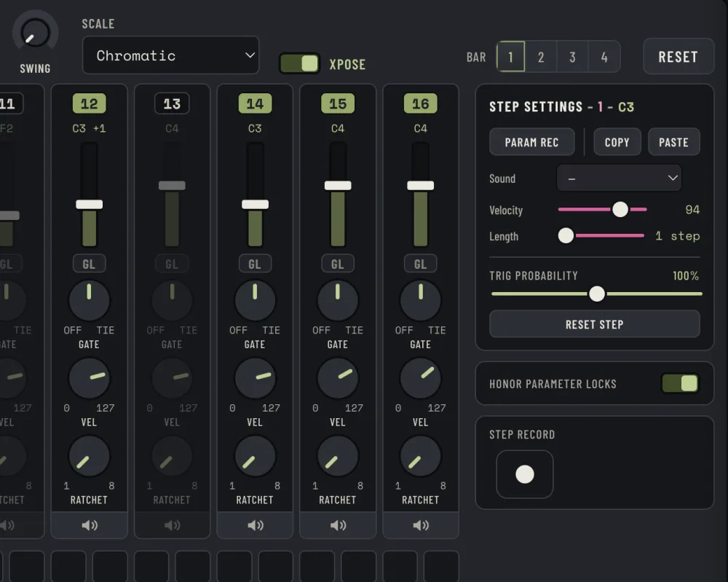The height and width of the screenshot is (582, 728).
Task: Click the Gate knob on step 14
Action: coord(255,301)
